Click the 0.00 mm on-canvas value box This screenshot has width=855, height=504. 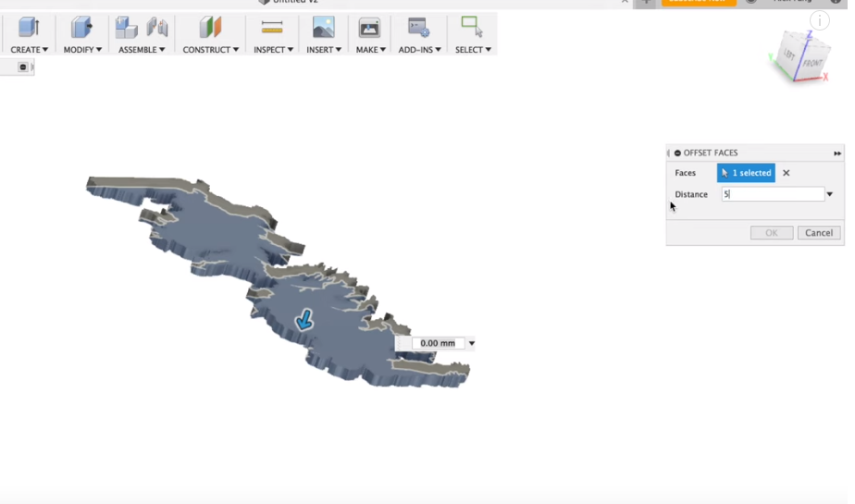438,343
